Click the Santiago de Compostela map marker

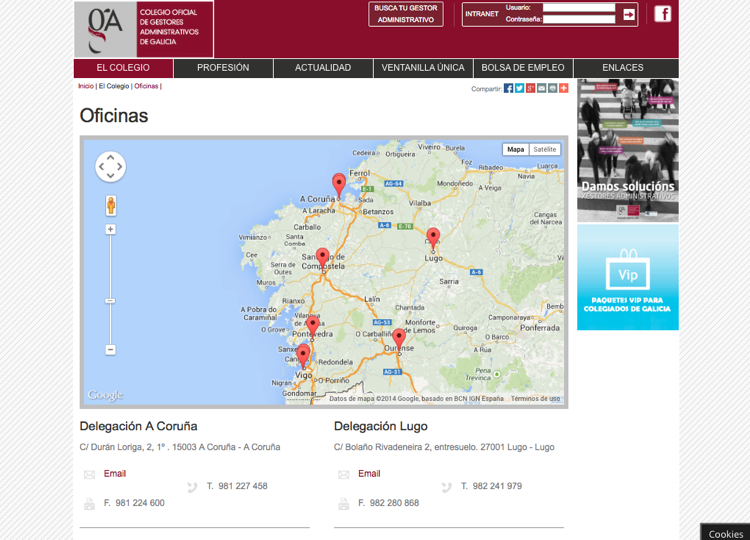323,260
